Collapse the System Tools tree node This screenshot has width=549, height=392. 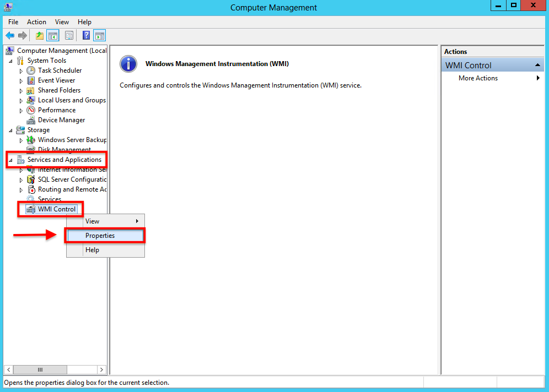pyautogui.click(x=11, y=61)
